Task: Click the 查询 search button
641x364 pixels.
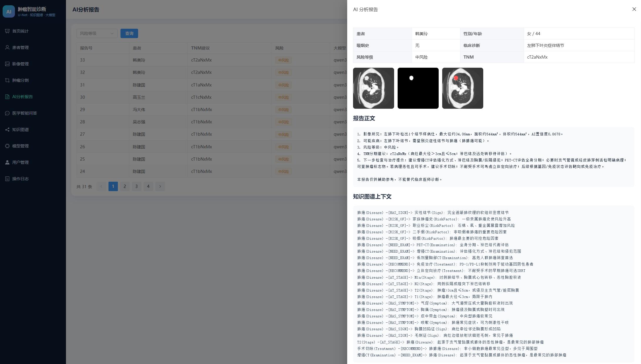Action: tap(129, 33)
